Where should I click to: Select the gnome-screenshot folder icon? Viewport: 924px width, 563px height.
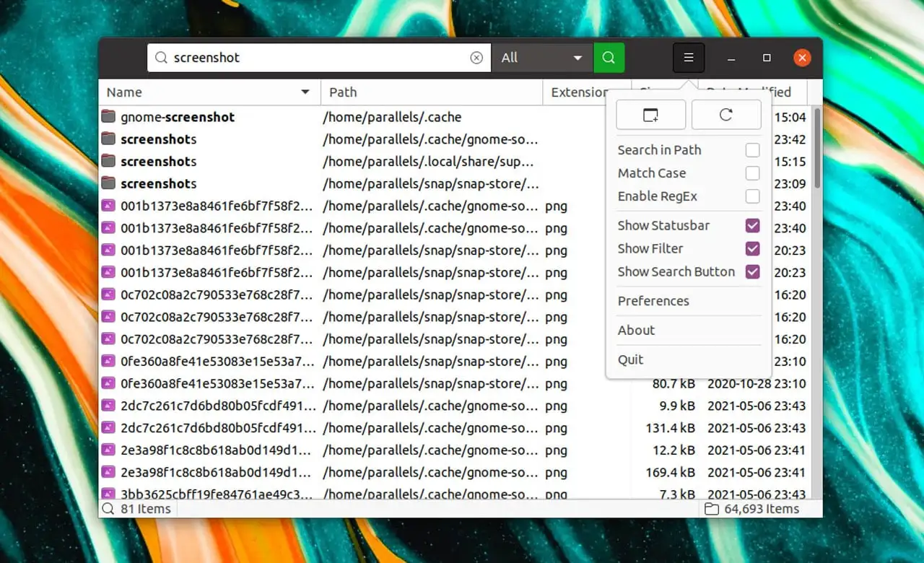108,117
